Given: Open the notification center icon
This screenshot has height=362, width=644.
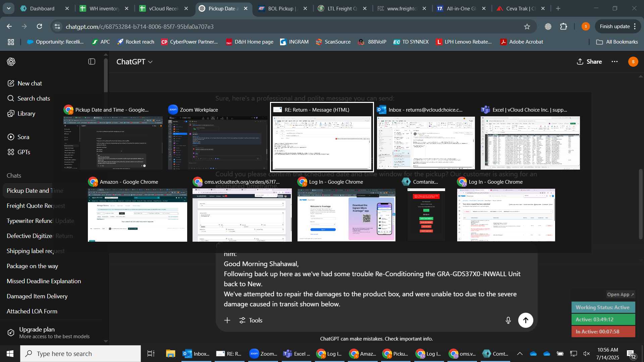Looking at the screenshot, I should pyautogui.click(x=632, y=354).
